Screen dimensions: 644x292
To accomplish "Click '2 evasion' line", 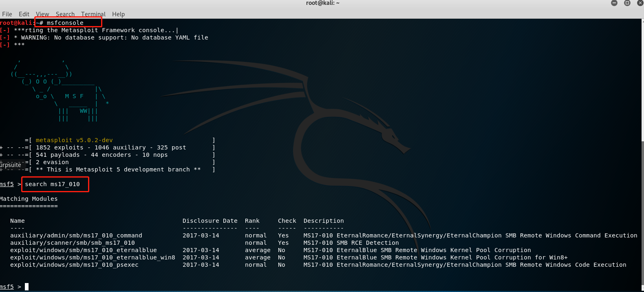I will [x=52, y=162].
